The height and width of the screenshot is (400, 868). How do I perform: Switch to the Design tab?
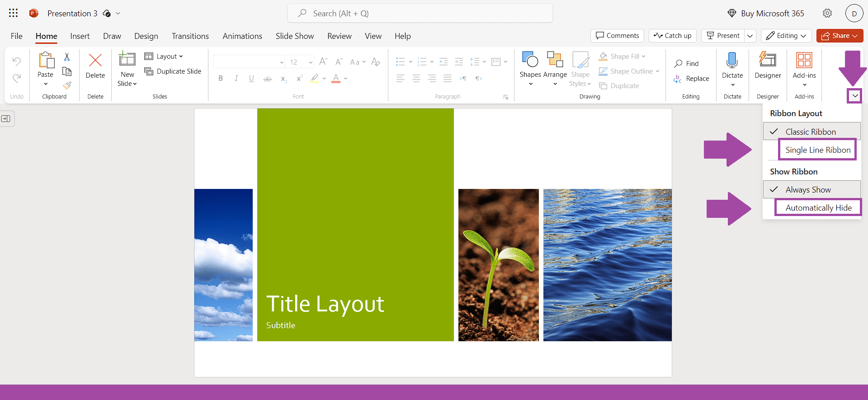146,36
